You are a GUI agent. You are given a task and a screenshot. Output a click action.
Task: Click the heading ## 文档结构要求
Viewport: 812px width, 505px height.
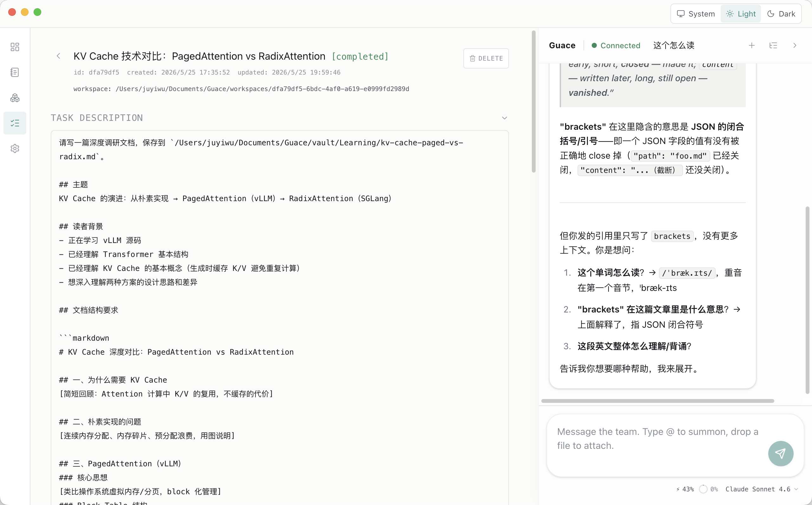[89, 310]
